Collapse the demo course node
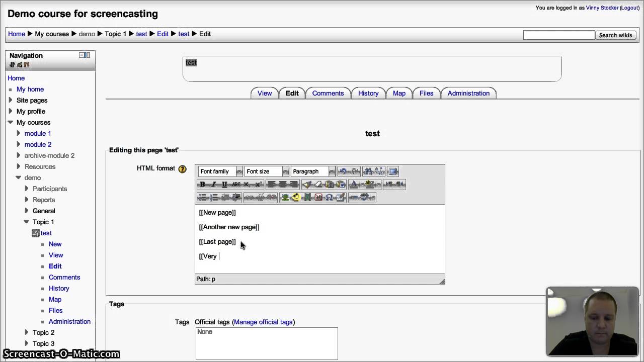 19,177
